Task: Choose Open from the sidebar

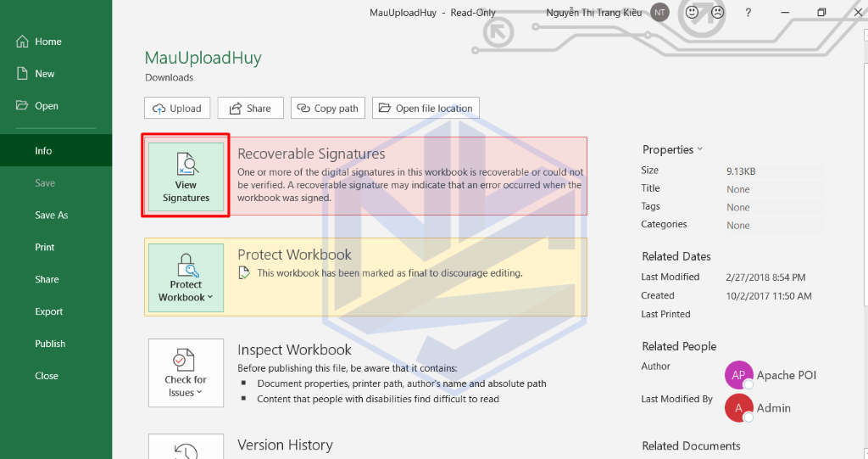Action: click(x=56, y=106)
